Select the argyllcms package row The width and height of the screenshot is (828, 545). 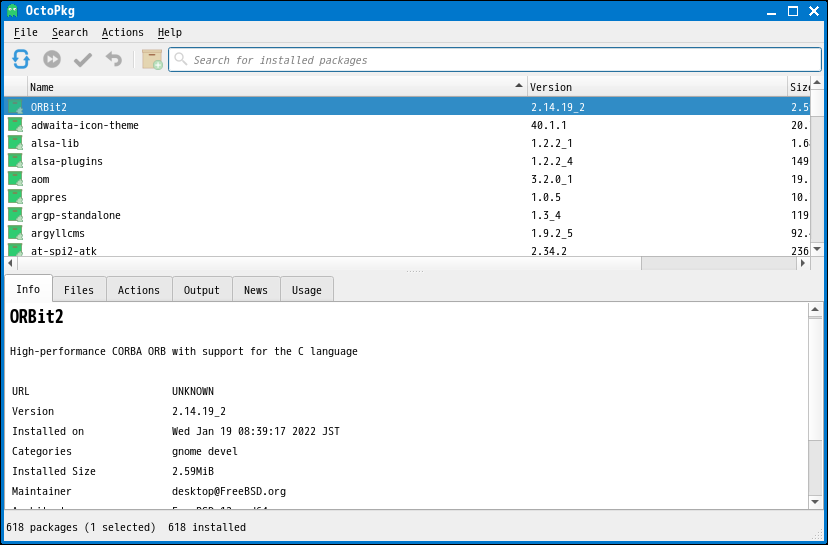407,232
